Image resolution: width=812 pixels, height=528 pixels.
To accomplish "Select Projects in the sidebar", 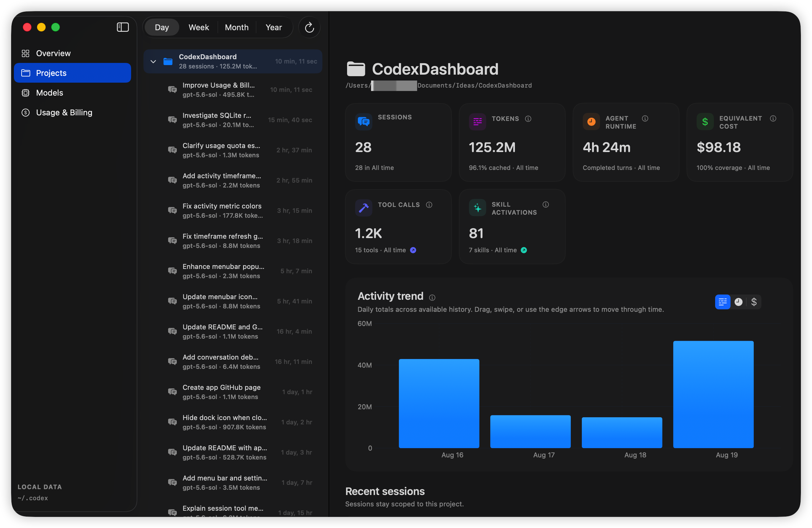I will tap(72, 73).
